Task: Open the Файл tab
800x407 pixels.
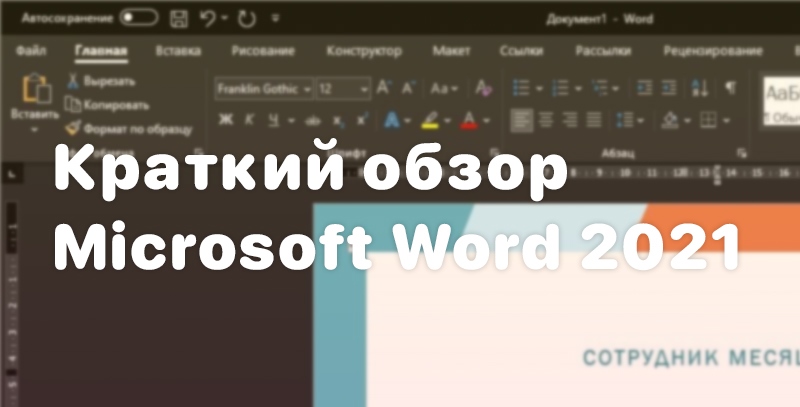Action: pyautogui.click(x=31, y=51)
